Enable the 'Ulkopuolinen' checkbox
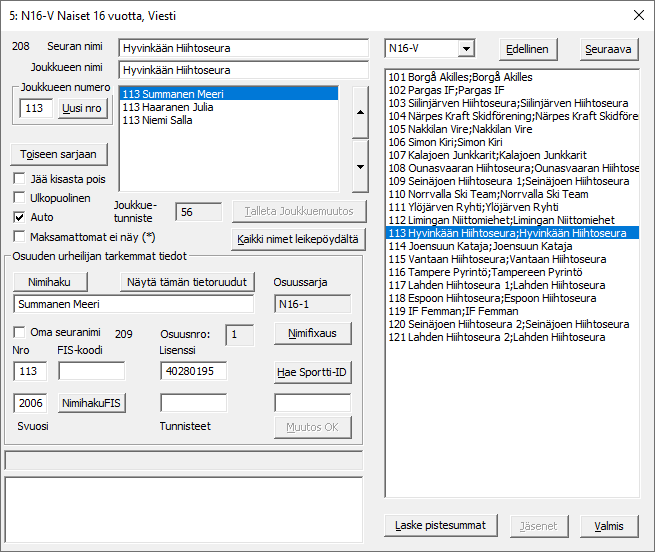Image resolution: width=655 pixels, height=552 pixels. [x=20, y=198]
